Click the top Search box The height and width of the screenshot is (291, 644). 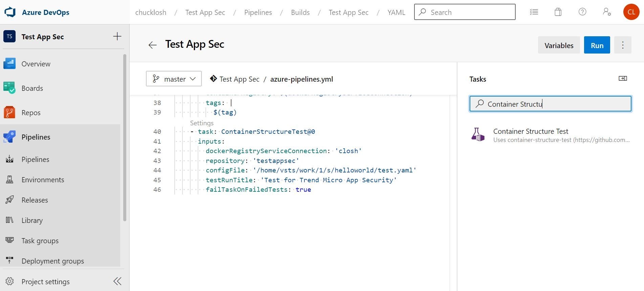[465, 12]
